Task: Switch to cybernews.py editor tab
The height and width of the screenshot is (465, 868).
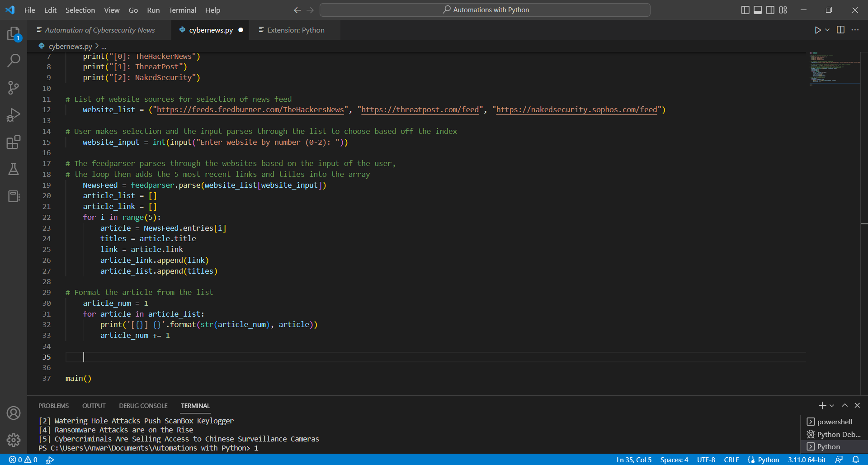Action: (x=210, y=30)
